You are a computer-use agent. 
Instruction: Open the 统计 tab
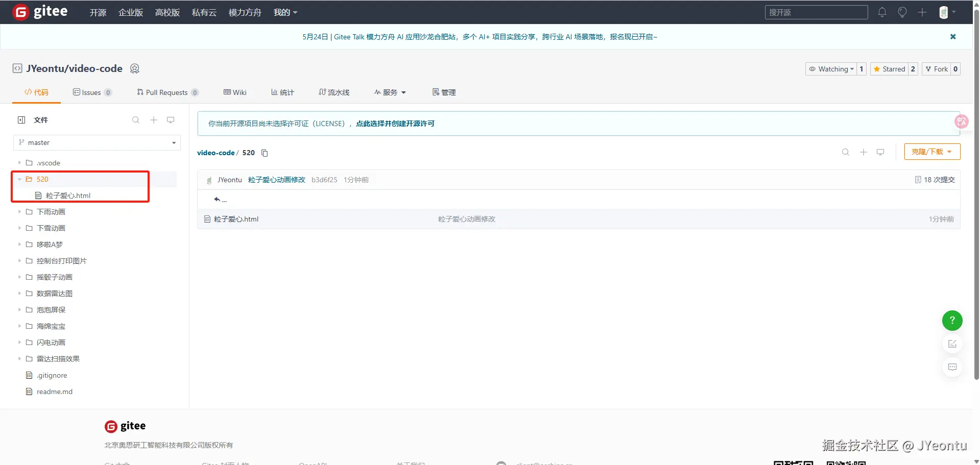(x=282, y=92)
